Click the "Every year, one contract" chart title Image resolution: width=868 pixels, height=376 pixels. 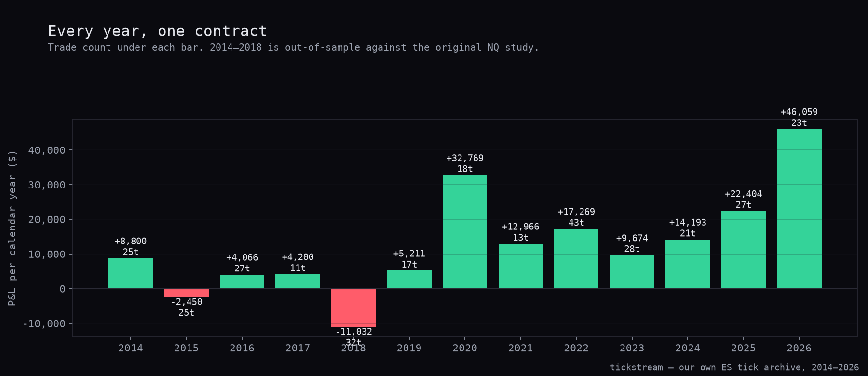point(157,31)
